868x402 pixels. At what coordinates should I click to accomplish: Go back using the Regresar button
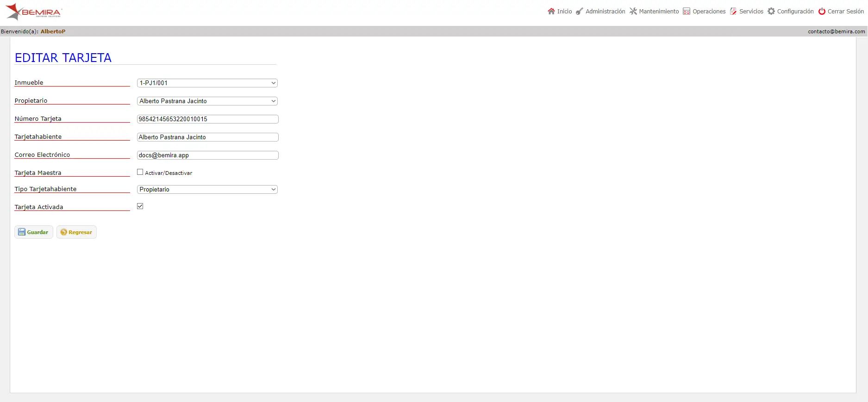click(76, 232)
